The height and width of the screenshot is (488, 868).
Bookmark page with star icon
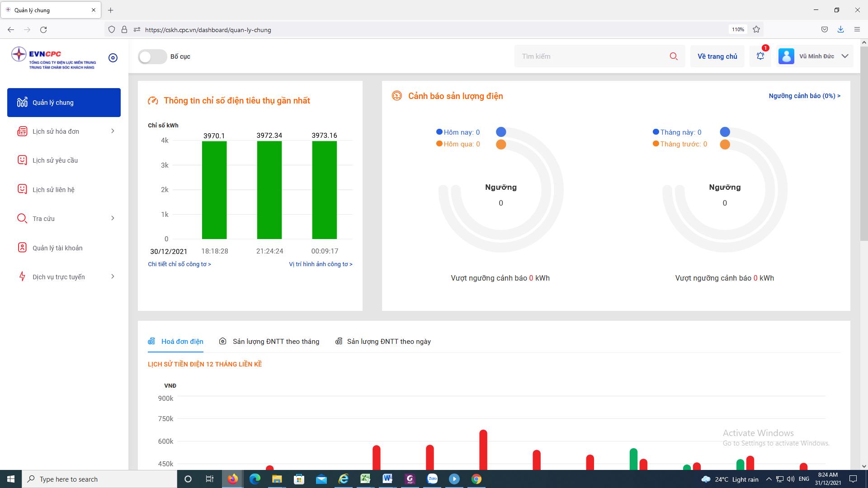pyautogui.click(x=756, y=29)
